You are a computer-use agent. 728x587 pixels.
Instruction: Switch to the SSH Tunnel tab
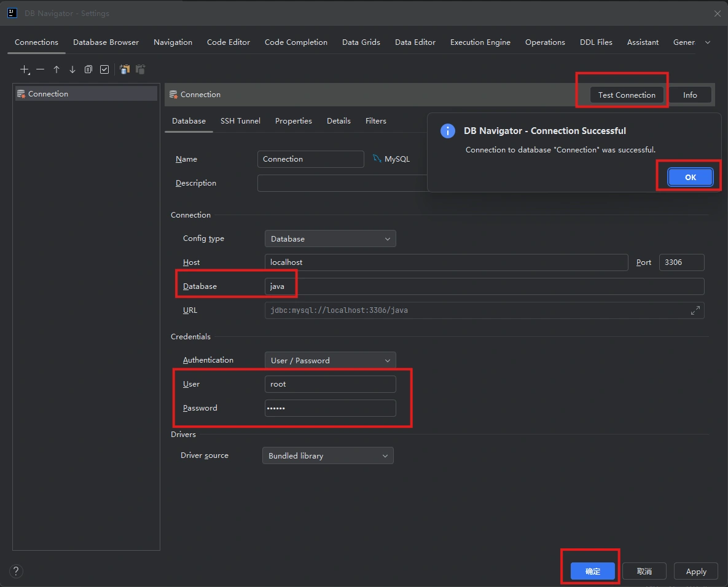240,121
